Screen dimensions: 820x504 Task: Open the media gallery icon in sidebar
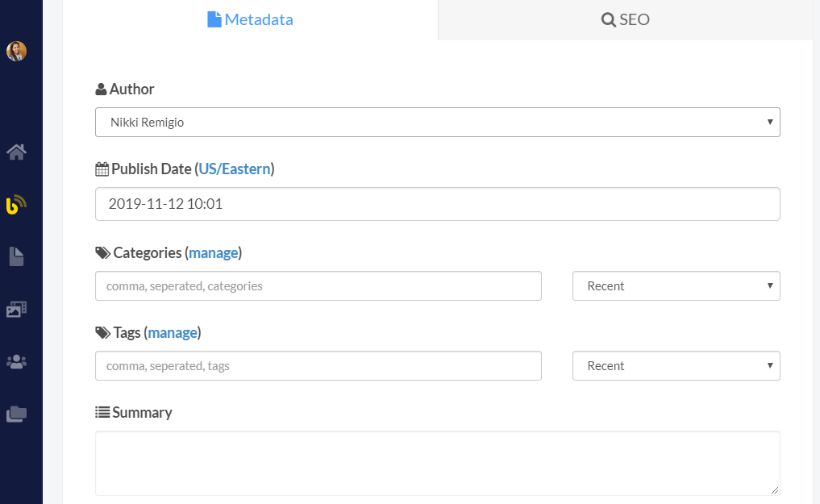click(17, 309)
